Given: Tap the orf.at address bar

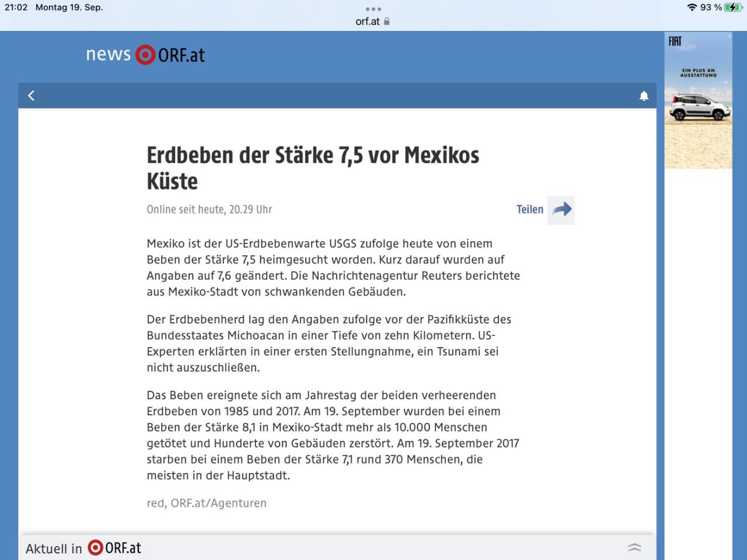Looking at the screenshot, I should 368,22.
